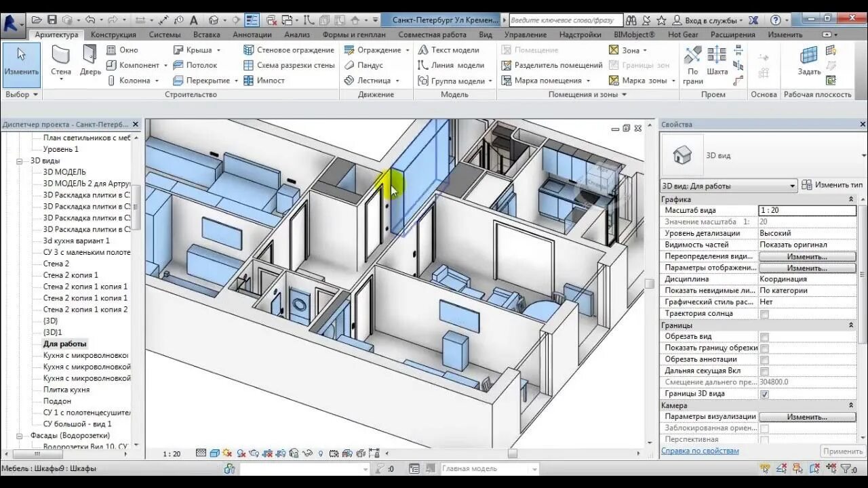Click the help question mark icon
This screenshot has width=868, height=488.
(x=776, y=20)
